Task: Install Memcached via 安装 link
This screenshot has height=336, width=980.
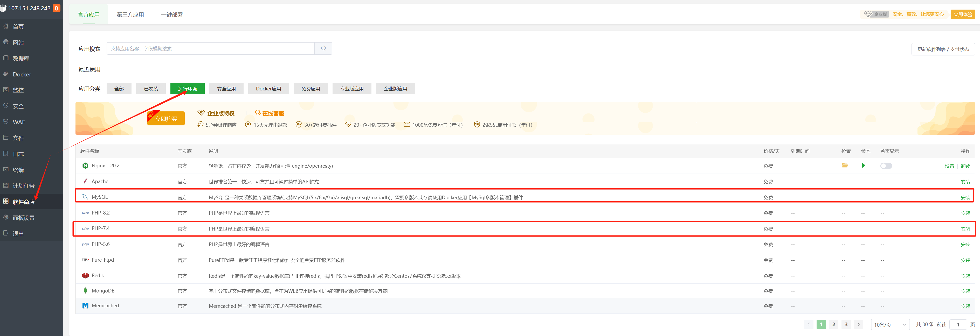Action: (965, 306)
